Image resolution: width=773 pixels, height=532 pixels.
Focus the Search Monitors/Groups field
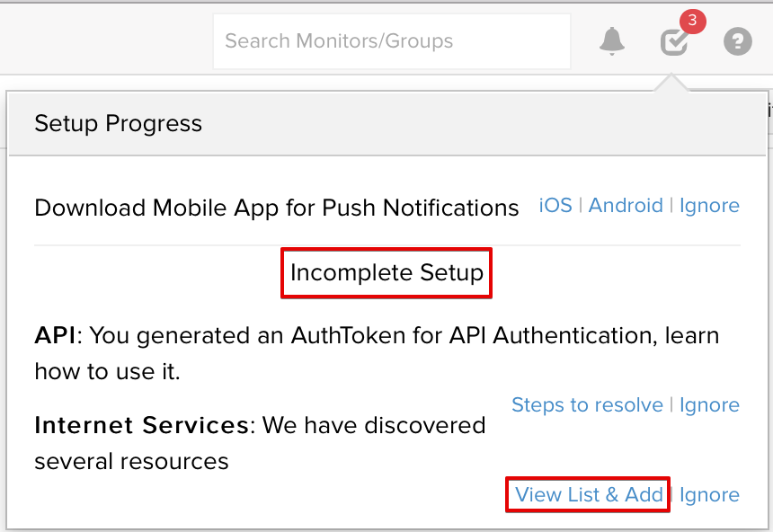click(x=391, y=41)
